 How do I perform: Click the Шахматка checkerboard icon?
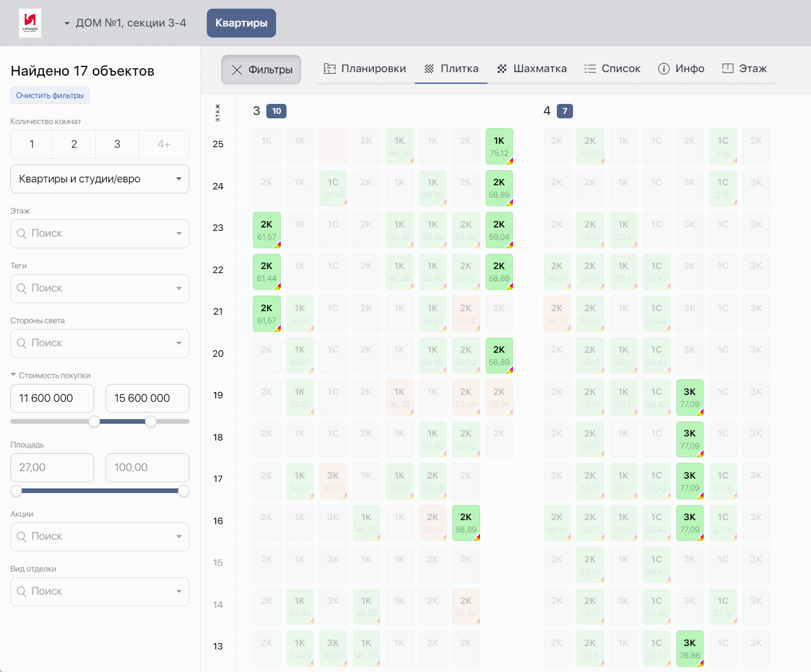click(x=502, y=69)
